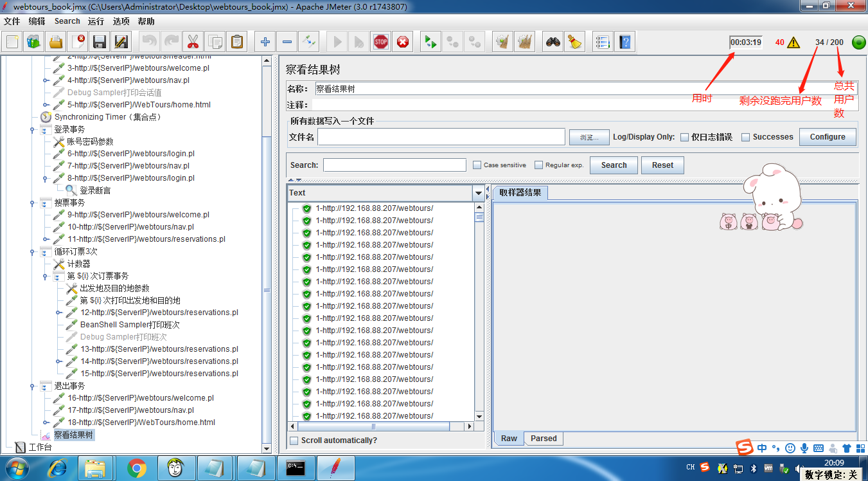
Task: Click the Search button
Action: point(614,165)
